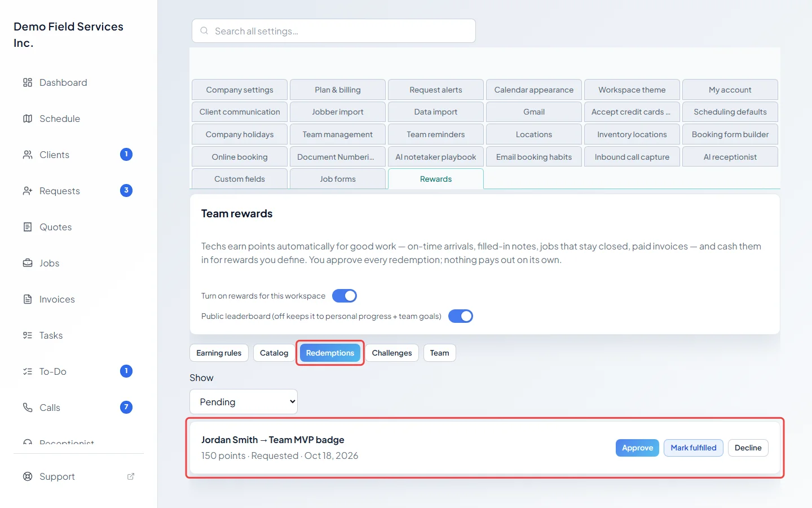Focus the Search all settings field
This screenshot has width=812, height=508.
tap(334, 31)
